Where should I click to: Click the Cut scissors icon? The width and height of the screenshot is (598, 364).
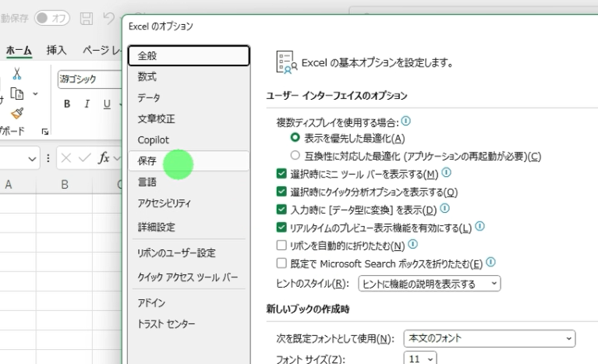click(17, 73)
